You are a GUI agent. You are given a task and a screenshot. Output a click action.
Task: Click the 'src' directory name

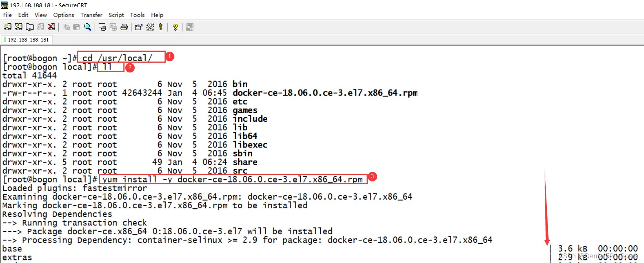click(x=240, y=170)
